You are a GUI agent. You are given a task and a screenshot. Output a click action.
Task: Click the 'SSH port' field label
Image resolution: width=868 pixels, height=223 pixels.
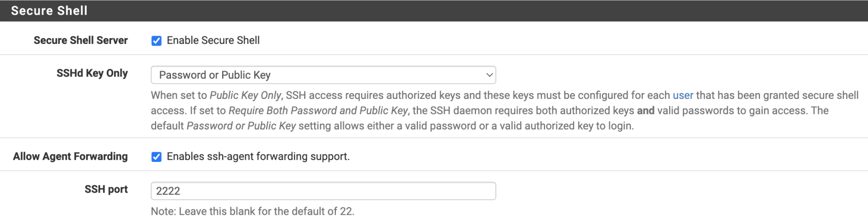point(106,189)
